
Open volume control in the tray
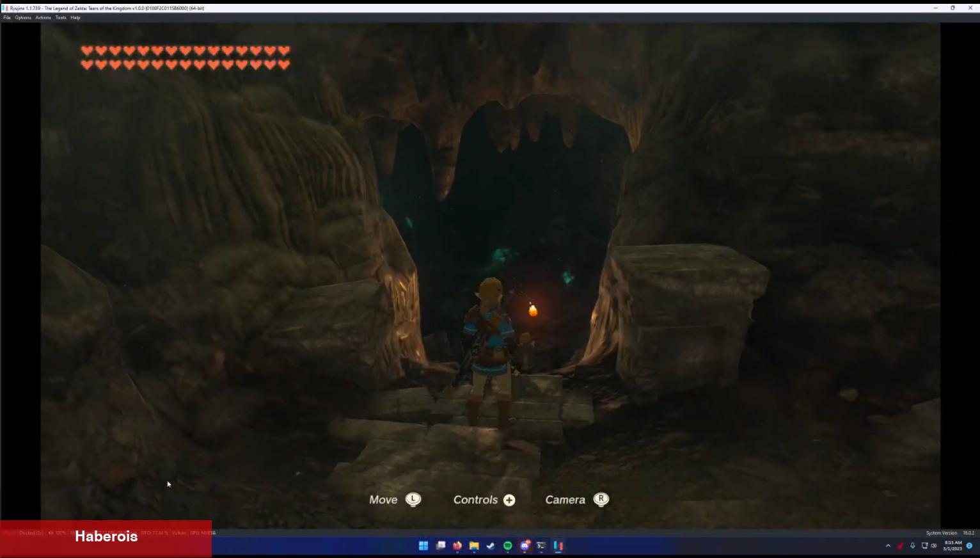coord(934,546)
